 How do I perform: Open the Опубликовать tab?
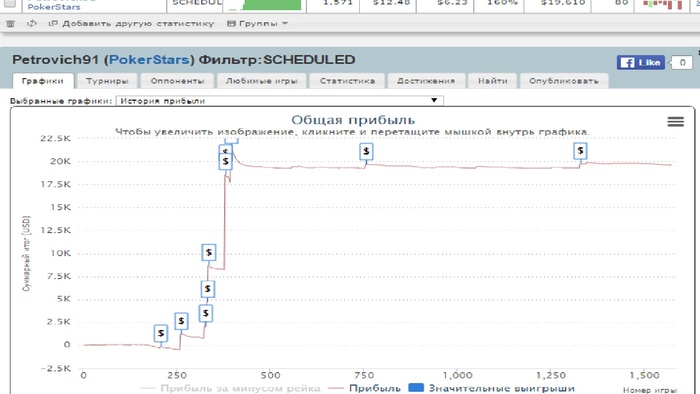coord(564,81)
